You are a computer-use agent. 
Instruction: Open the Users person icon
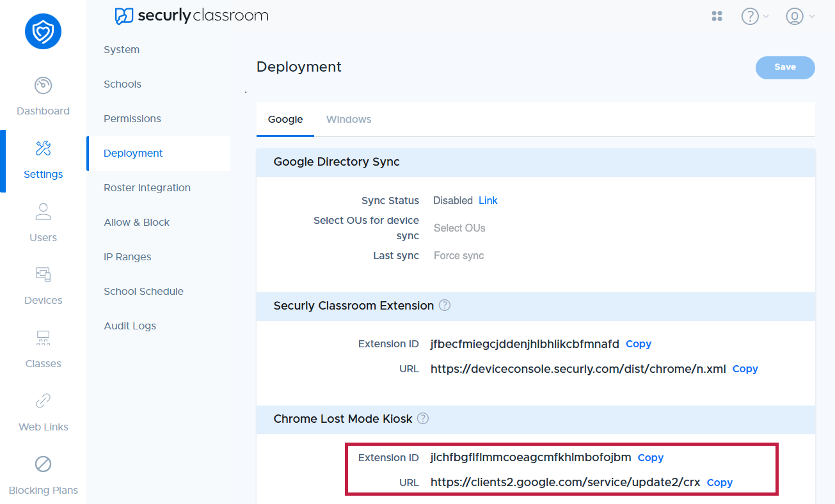(43, 211)
